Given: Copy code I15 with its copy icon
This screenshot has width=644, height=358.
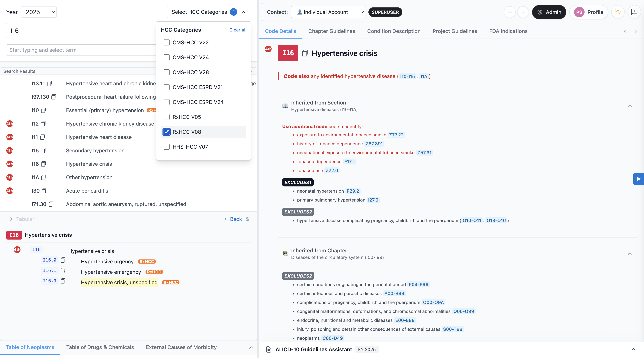Looking at the screenshot, I should (43, 150).
